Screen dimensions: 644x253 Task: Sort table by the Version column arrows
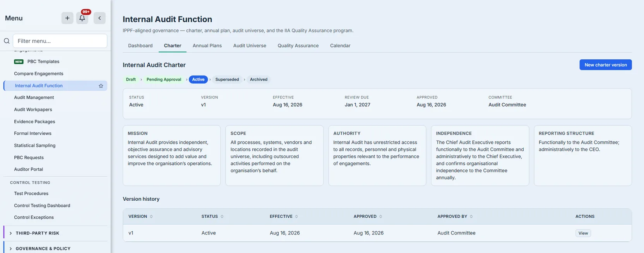[x=151, y=217]
